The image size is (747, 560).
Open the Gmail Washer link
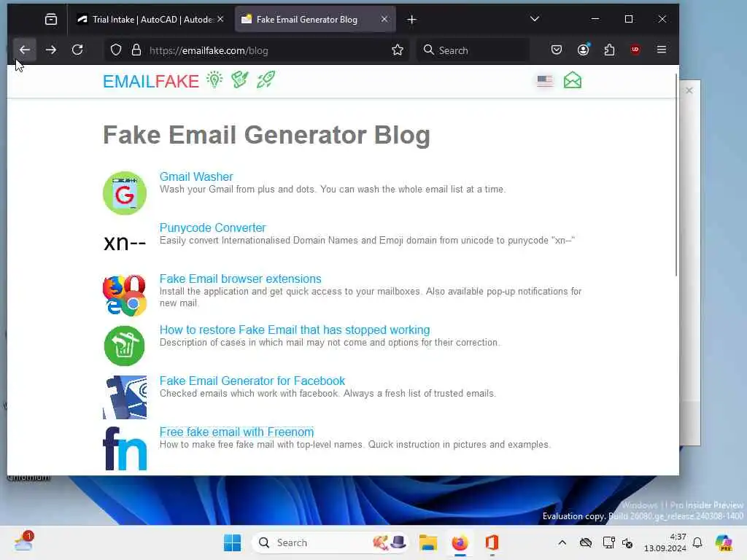click(196, 176)
